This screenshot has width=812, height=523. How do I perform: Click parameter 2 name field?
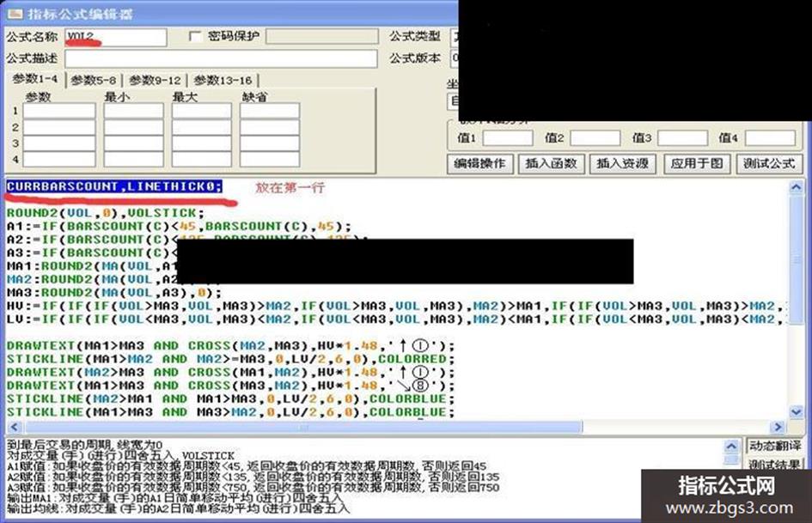coord(59,127)
